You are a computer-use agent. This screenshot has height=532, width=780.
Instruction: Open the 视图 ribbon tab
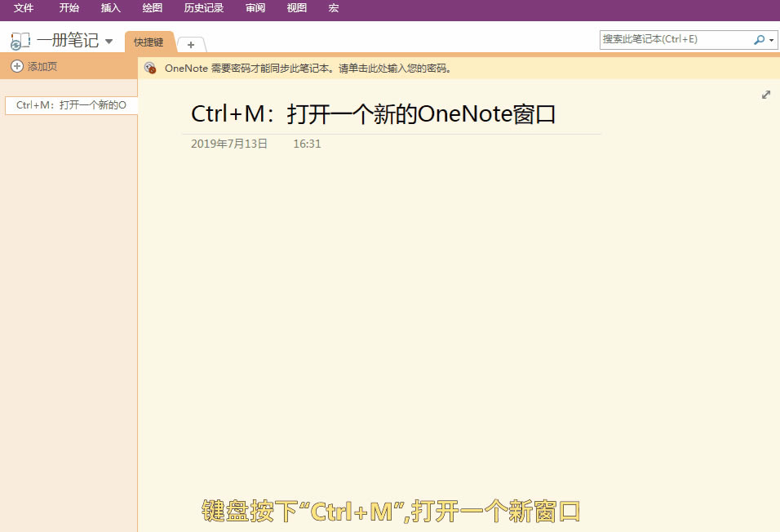tap(295, 9)
